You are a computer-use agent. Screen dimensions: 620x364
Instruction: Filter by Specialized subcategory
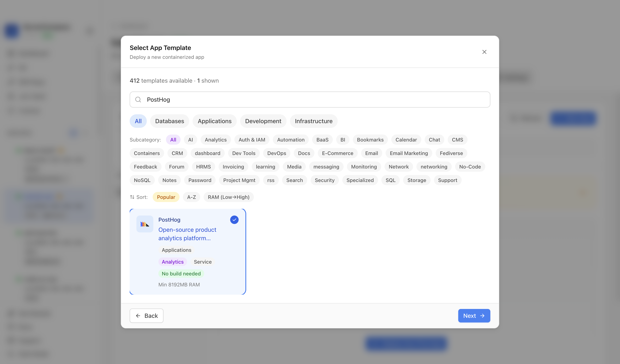point(360,180)
